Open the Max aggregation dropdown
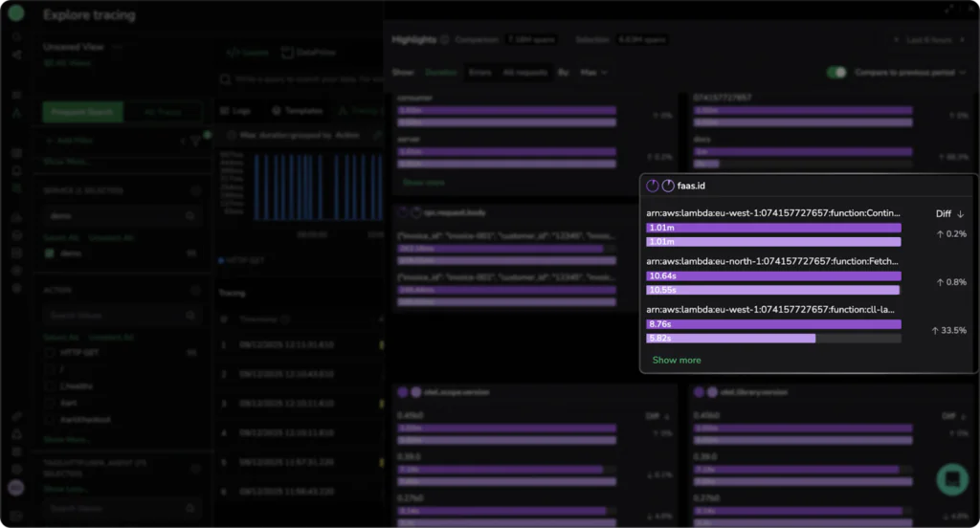This screenshot has height=528, width=980. [593, 73]
